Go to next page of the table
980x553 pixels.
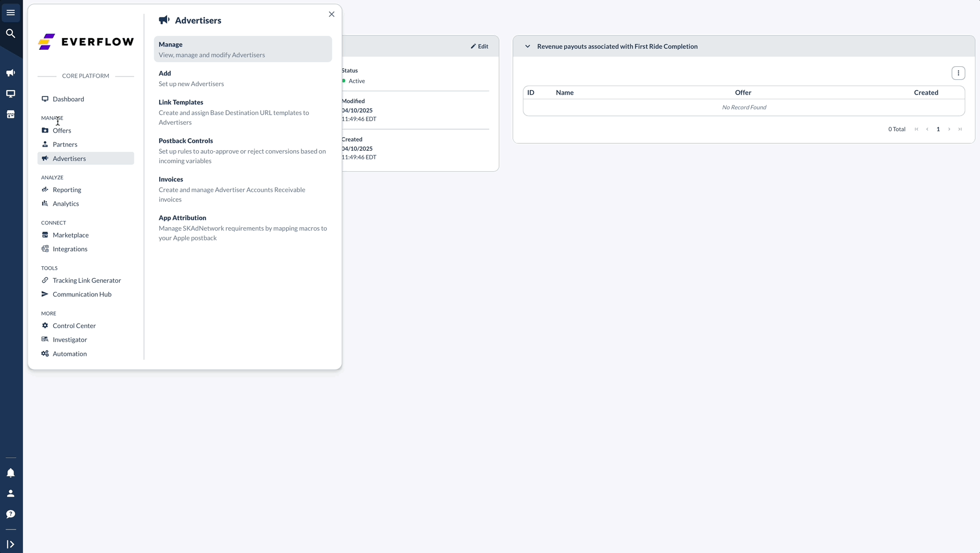(x=949, y=129)
